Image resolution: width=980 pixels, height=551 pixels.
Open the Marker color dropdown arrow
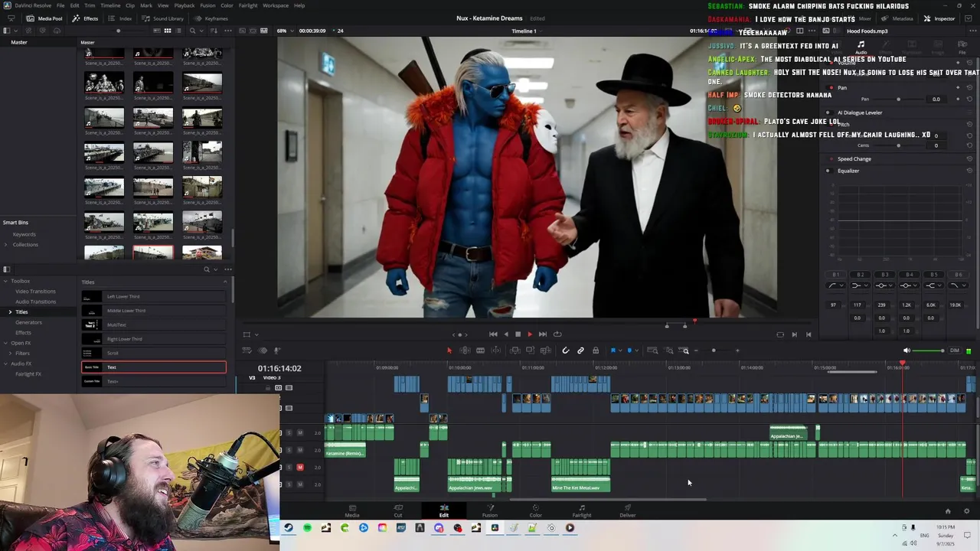pyautogui.click(x=636, y=350)
